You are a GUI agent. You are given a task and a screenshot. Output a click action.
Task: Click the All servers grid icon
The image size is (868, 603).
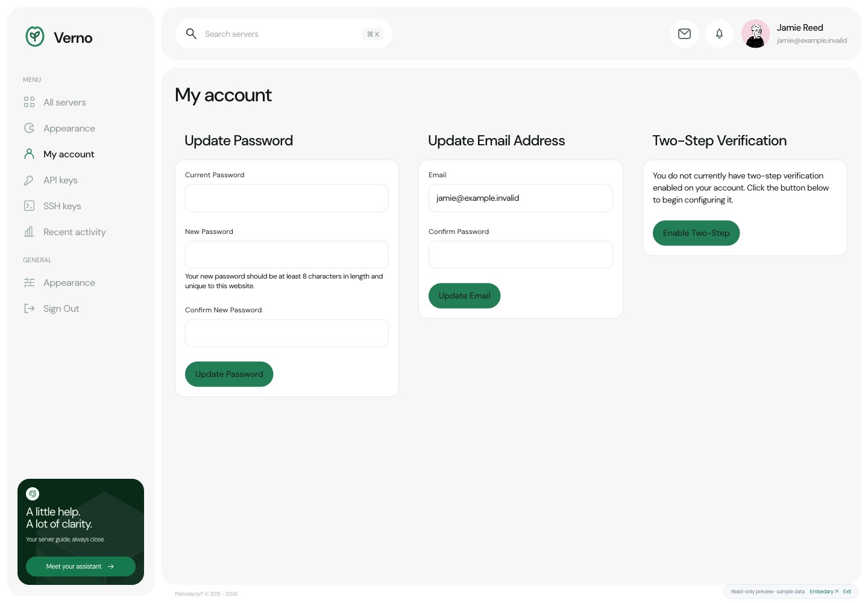point(29,102)
